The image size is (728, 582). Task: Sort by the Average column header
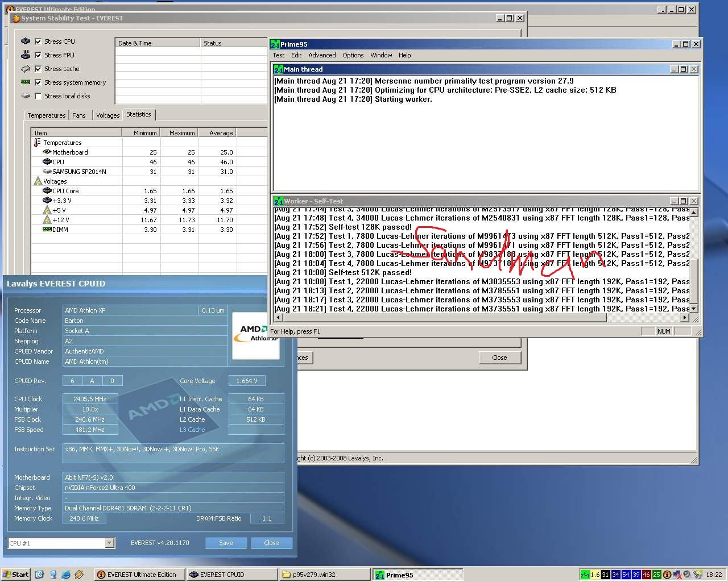pyautogui.click(x=217, y=132)
